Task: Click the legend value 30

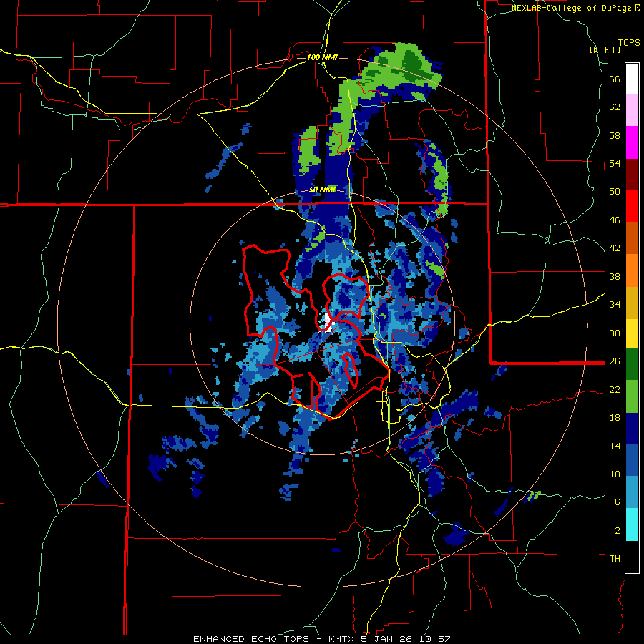Action: coord(615,333)
